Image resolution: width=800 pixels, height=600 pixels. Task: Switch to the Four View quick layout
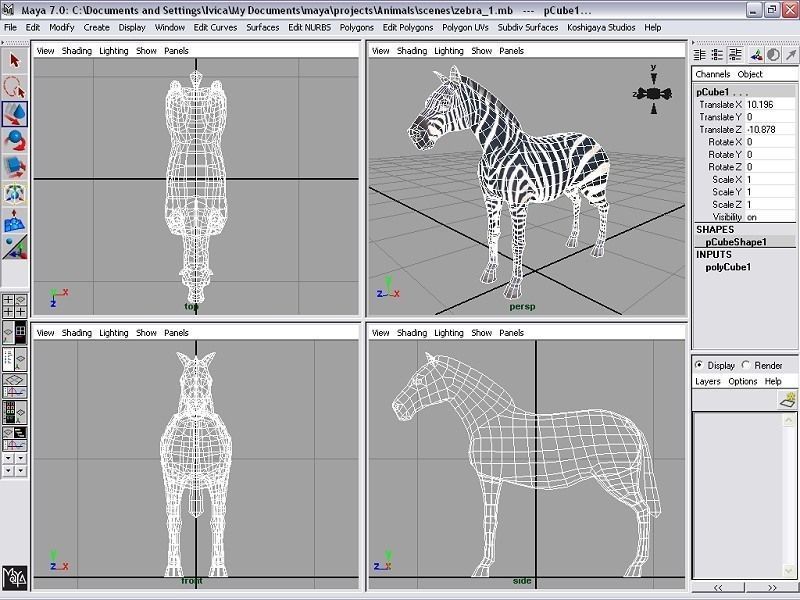pyautogui.click(x=14, y=306)
